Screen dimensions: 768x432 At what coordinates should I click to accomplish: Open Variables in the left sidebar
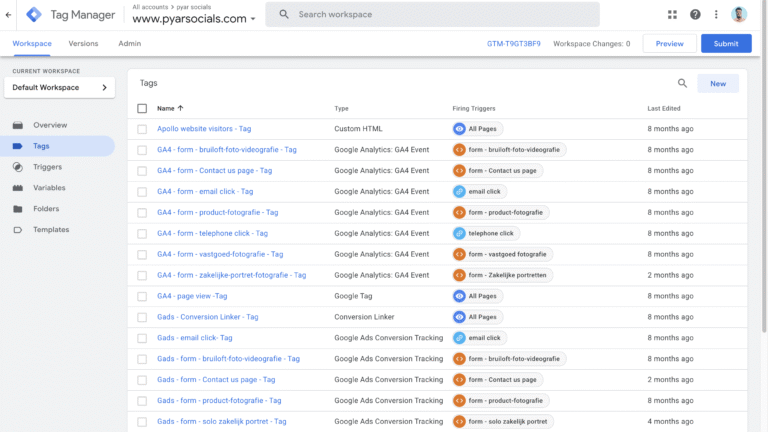pos(49,188)
